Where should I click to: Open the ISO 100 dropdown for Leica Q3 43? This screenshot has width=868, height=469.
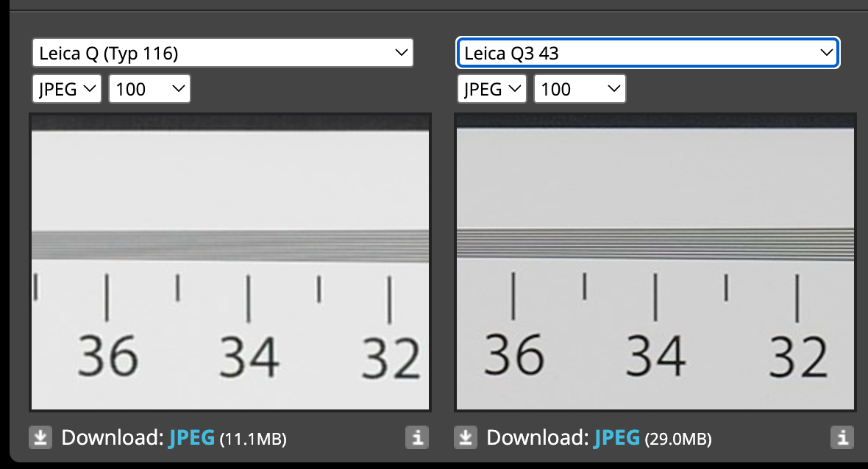(x=580, y=90)
